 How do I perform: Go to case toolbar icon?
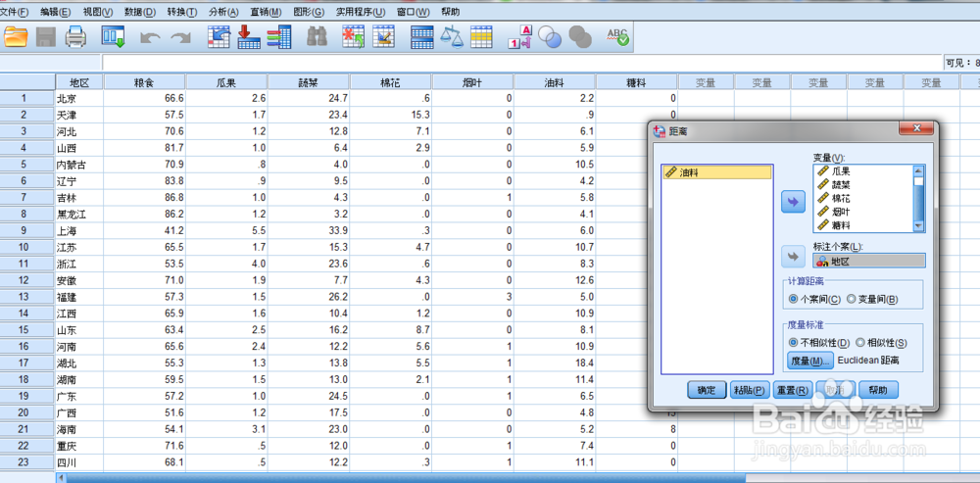220,37
